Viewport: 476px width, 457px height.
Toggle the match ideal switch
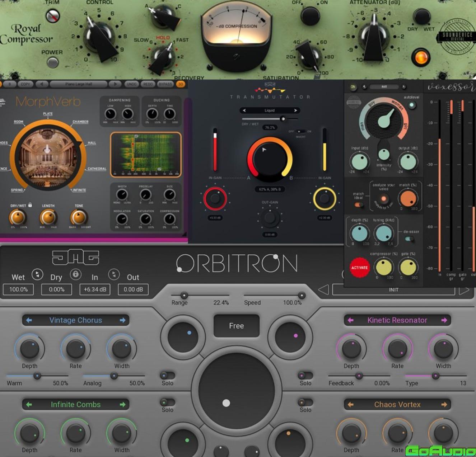(x=358, y=205)
